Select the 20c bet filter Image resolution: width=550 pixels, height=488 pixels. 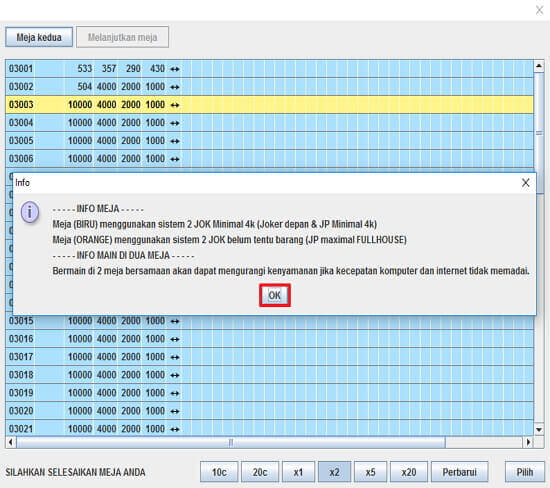[x=260, y=472]
